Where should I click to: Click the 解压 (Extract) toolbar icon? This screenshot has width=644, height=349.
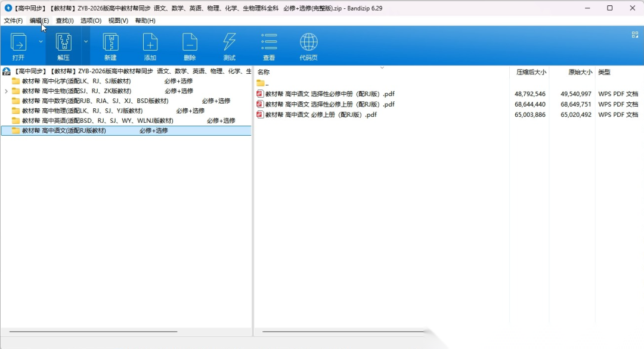coord(63,43)
